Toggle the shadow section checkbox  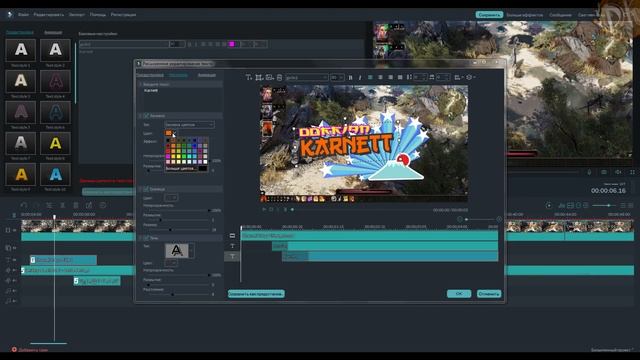pyautogui.click(x=146, y=238)
